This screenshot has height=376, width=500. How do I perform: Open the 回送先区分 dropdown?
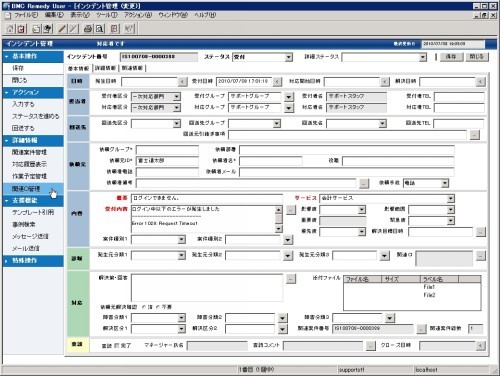pyautogui.click(x=177, y=124)
